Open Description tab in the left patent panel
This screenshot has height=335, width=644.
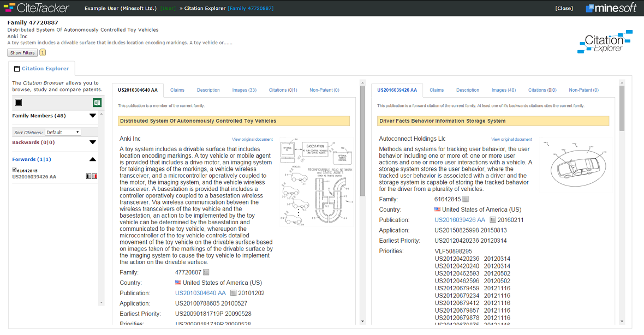coord(208,90)
